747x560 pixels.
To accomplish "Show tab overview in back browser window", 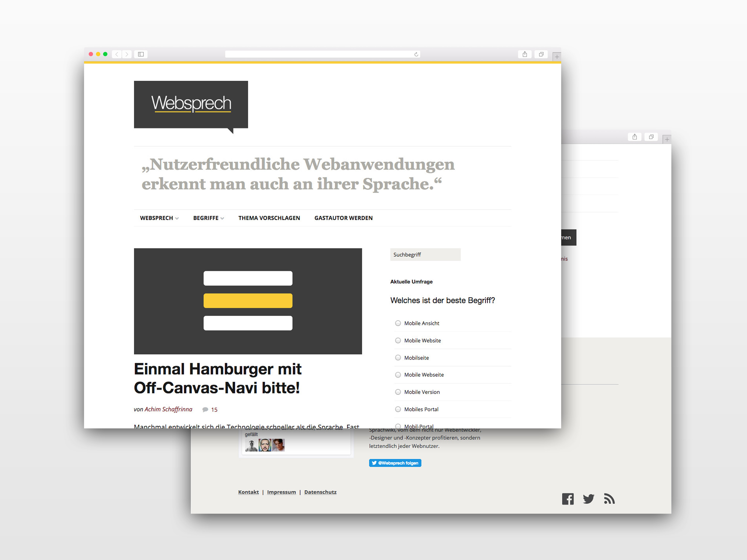I will pyautogui.click(x=651, y=137).
